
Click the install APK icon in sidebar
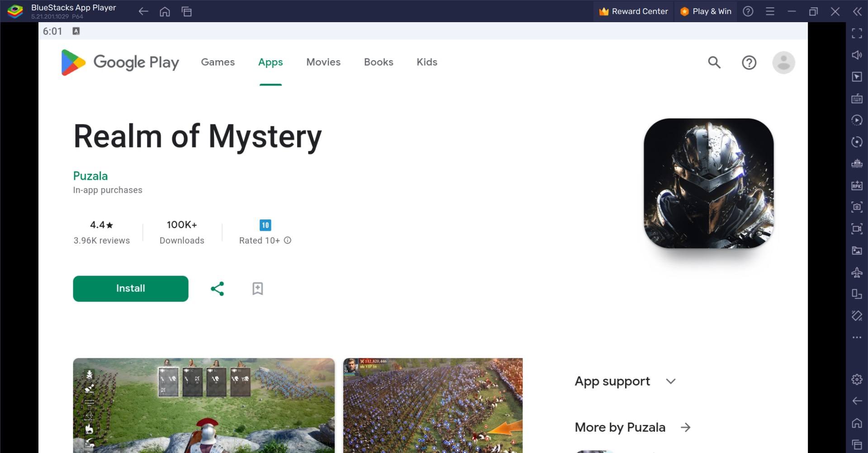click(x=857, y=185)
